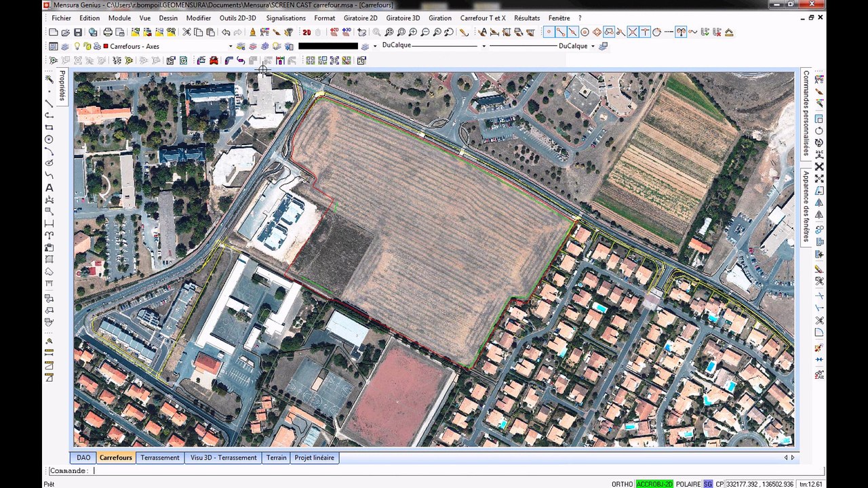The height and width of the screenshot is (488, 868).
Task: Click the Commande input line
Action: (434, 470)
